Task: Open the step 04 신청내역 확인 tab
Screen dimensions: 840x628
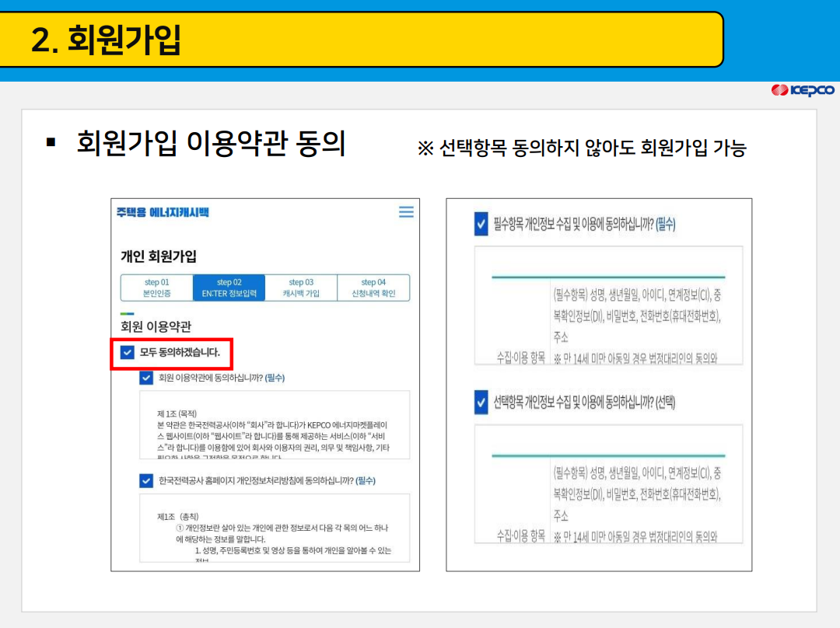Action: tap(373, 287)
